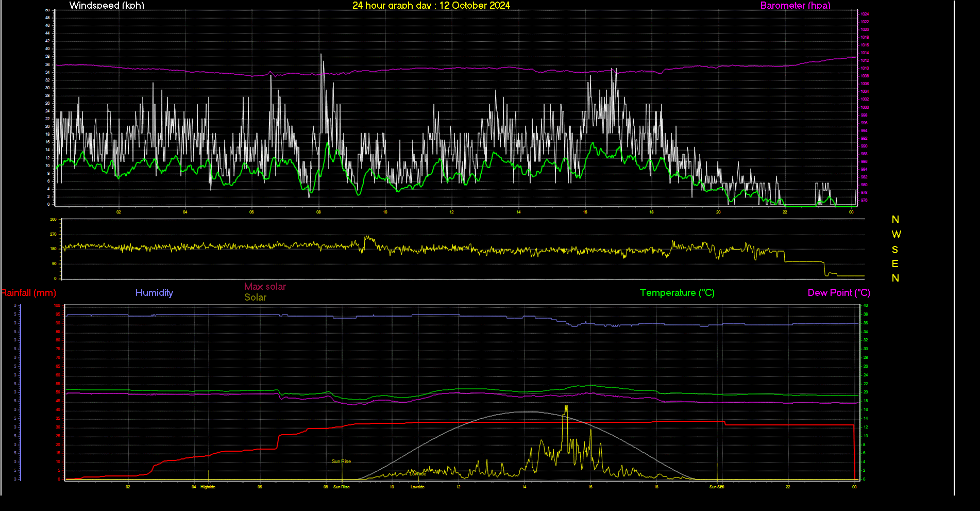Click the "Sun Set" marker label
The image size is (980, 511).
coord(716,487)
